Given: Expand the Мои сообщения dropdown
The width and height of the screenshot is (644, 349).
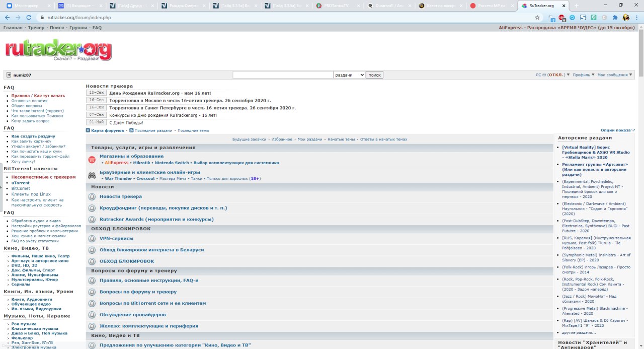Looking at the screenshot, I should pyautogui.click(x=615, y=75).
